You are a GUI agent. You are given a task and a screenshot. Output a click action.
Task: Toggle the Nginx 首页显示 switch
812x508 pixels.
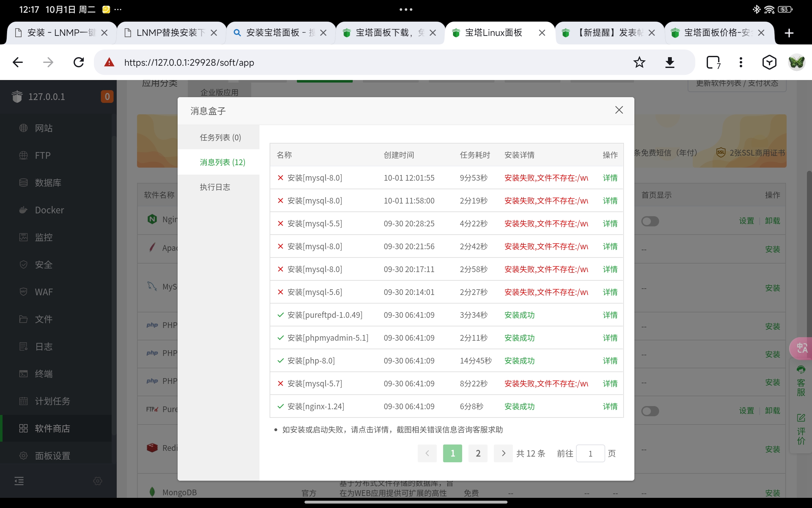pos(650,221)
